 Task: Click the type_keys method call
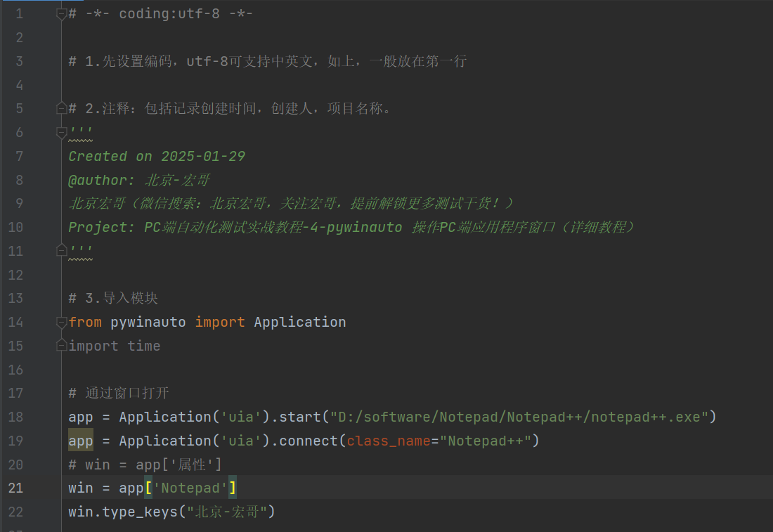point(139,512)
